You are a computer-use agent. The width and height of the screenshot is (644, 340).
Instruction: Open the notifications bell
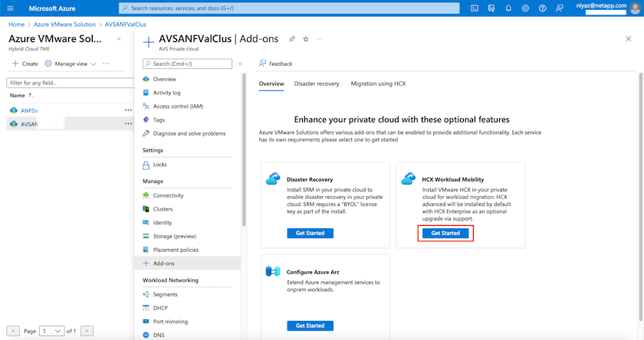[508, 8]
